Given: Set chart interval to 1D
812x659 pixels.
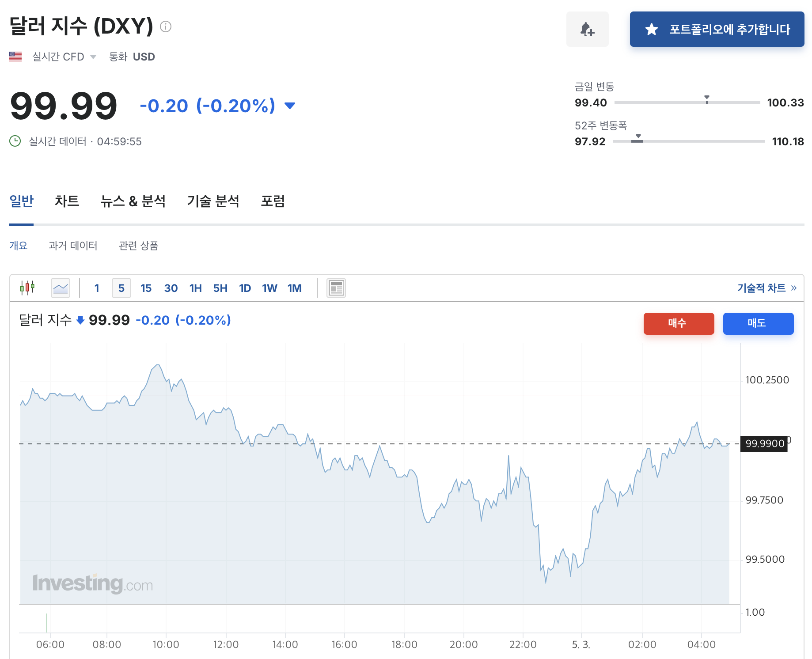Looking at the screenshot, I should [245, 288].
